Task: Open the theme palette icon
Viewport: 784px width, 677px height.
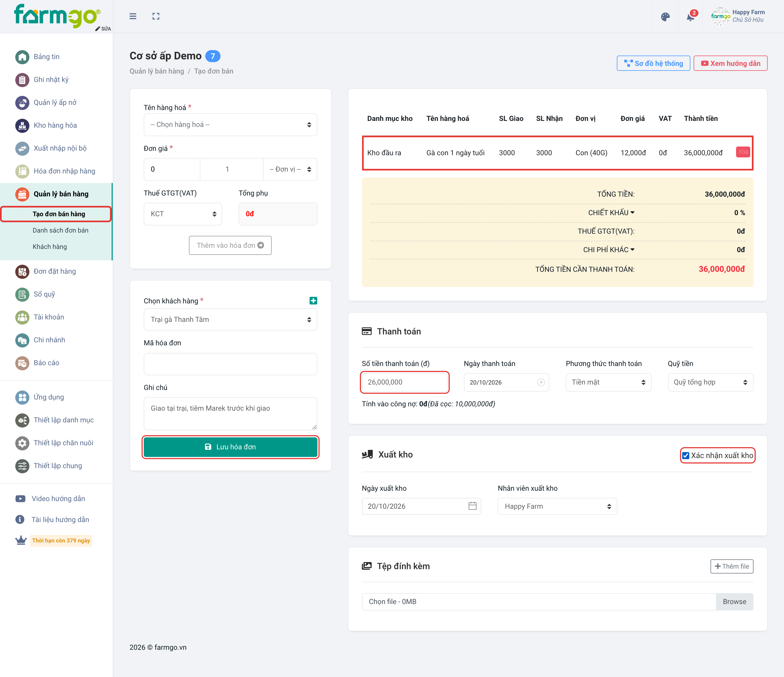Action: tap(665, 17)
